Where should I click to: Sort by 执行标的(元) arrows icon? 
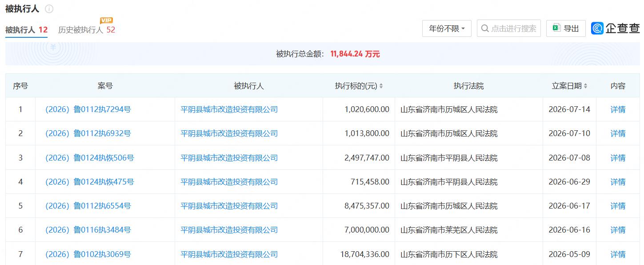tap(381, 86)
